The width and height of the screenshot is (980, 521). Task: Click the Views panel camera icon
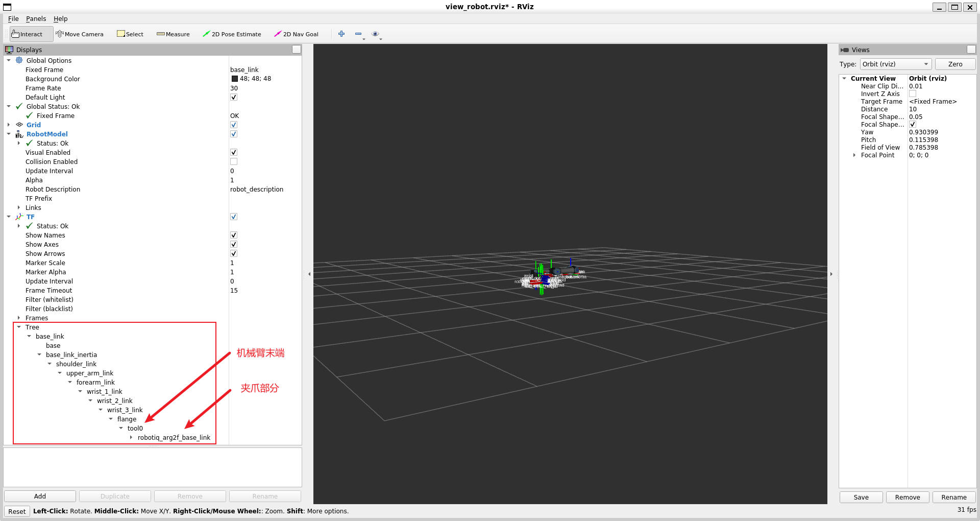[x=845, y=50]
